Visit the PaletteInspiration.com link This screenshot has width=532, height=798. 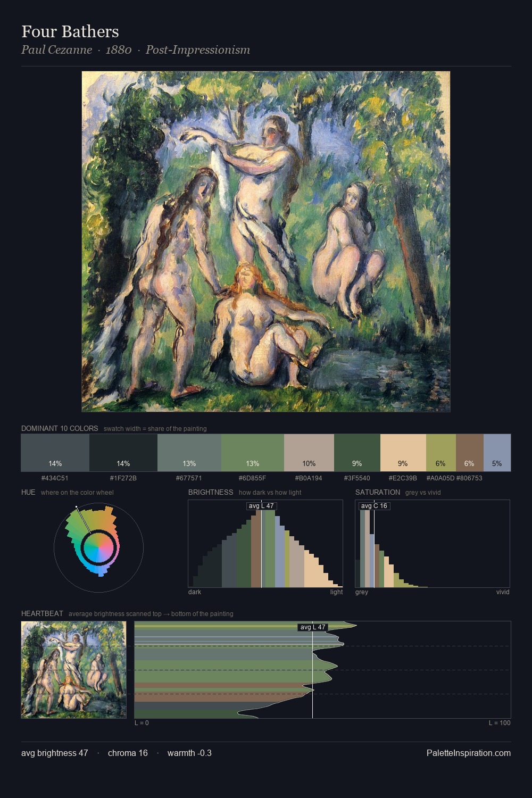tap(469, 753)
